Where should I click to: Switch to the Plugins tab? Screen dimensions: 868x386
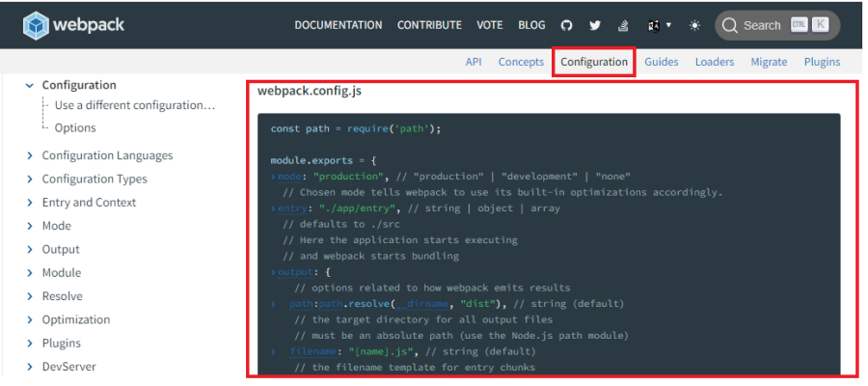coord(822,62)
